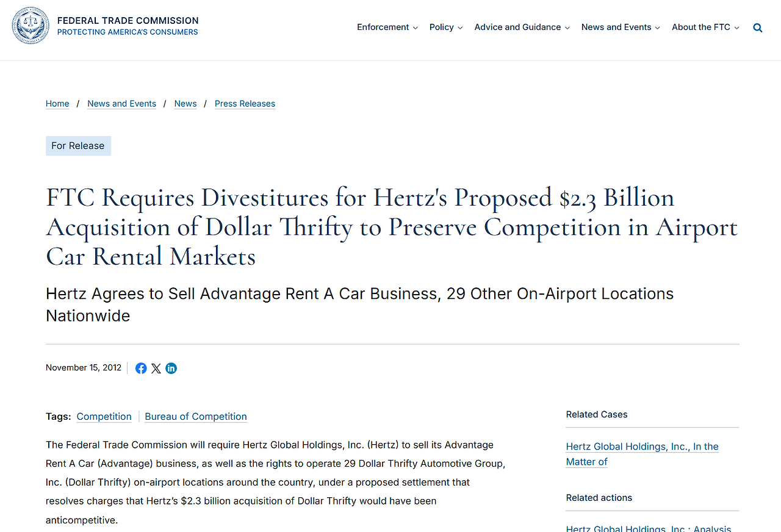Open the site search magnifier icon

(x=758, y=27)
